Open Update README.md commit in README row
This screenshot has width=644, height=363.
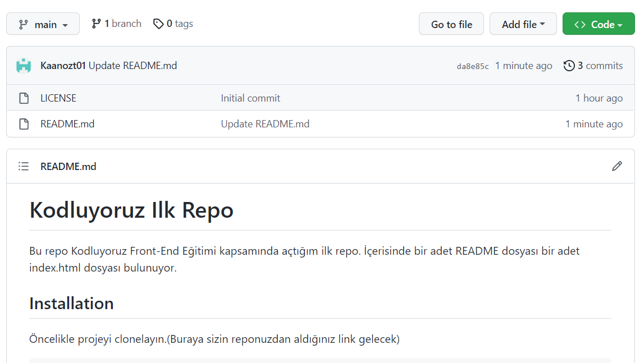pos(265,124)
